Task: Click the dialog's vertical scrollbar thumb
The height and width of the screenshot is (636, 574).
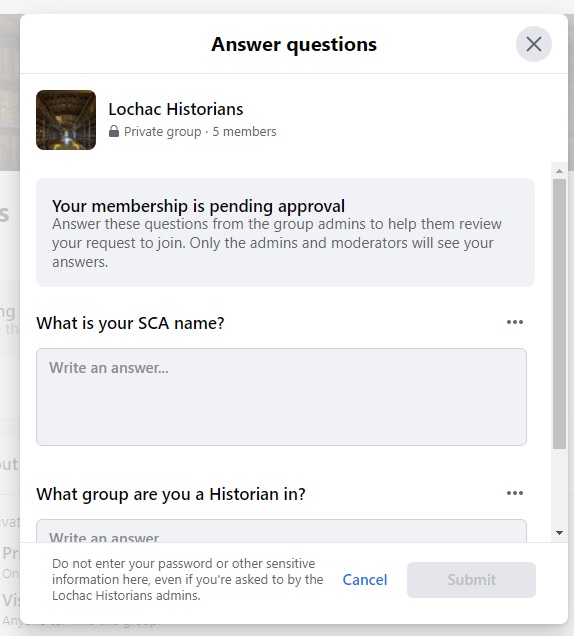Action: click(x=559, y=314)
